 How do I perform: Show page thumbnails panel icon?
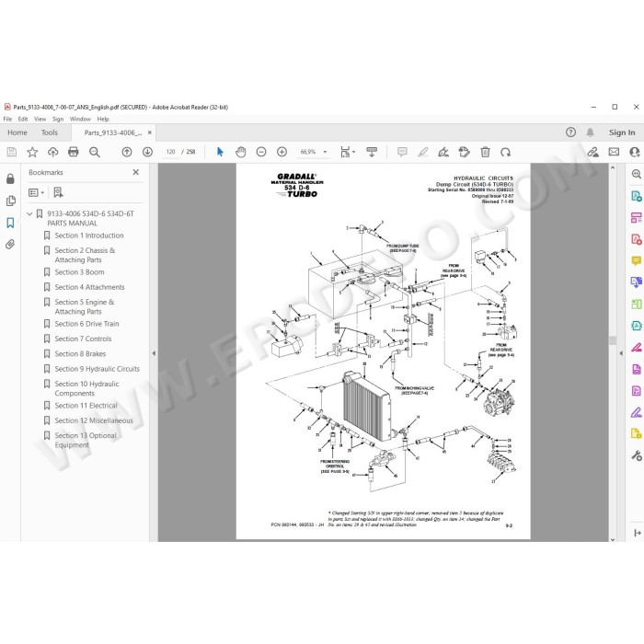[10, 201]
